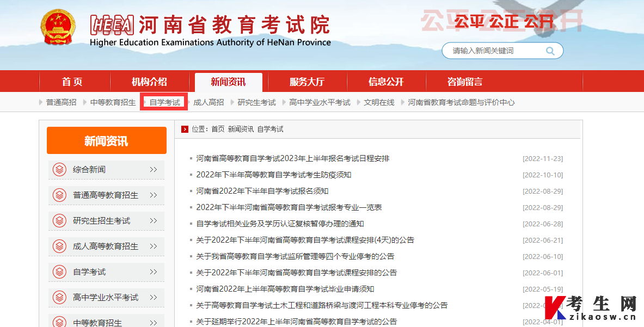
Task: Click the HEEA site logo
Action: click(x=112, y=24)
